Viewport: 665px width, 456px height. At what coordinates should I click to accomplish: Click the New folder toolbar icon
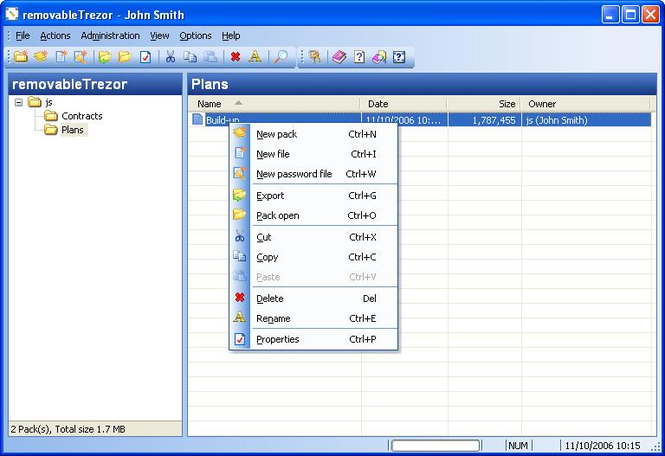pos(21,56)
